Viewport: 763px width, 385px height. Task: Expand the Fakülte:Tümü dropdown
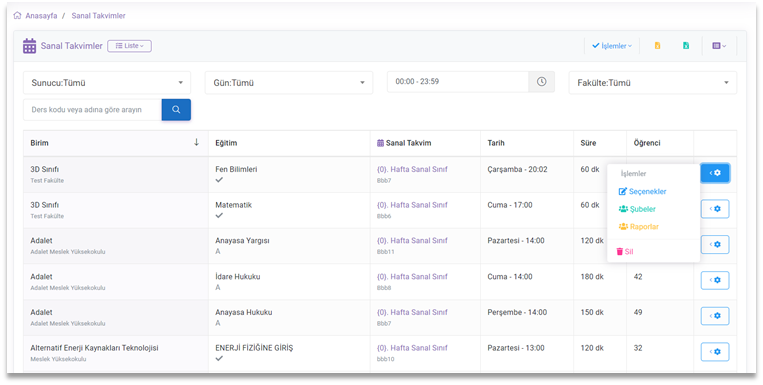[x=653, y=83]
